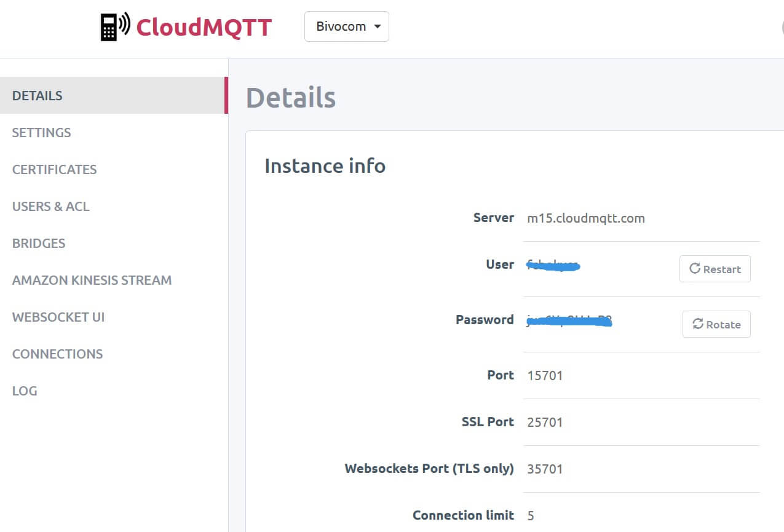
Task: Click the Details page heading
Action: (x=291, y=97)
